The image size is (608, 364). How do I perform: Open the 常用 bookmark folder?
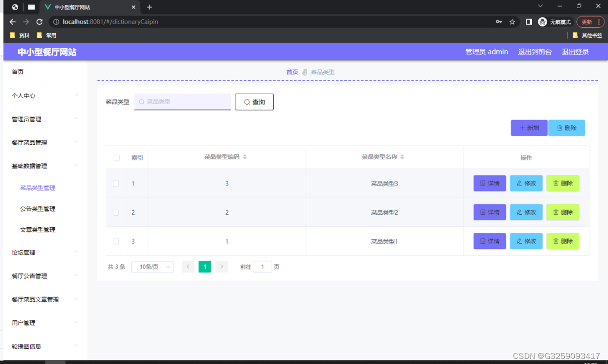(x=46, y=36)
